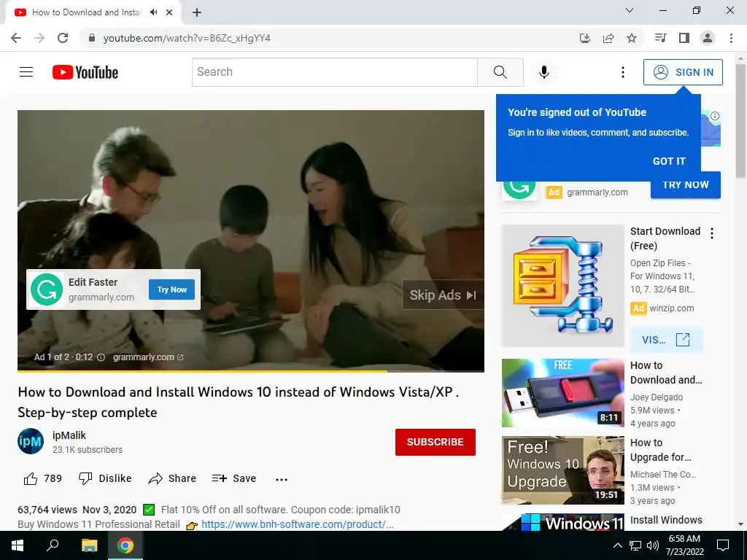
Task: Click TRY NOW in the sidebar ad
Action: click(x=686, y=185)
